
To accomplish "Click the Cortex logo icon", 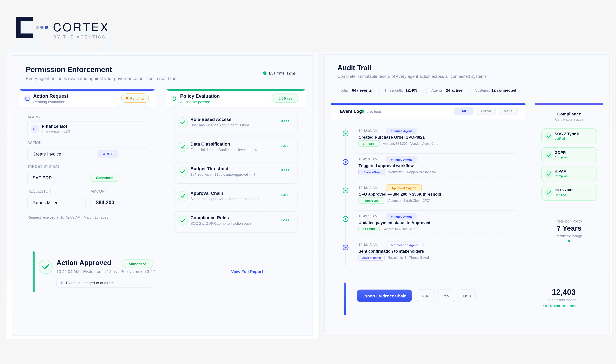I will (x=25, y=27).
